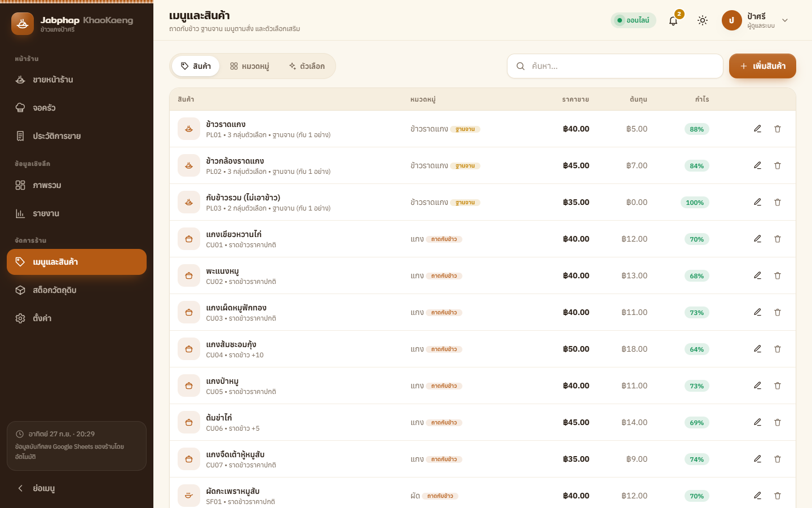Go to ประวัติการขาย sales history
This screenshot has height=508, width=812.
(77, 136)
